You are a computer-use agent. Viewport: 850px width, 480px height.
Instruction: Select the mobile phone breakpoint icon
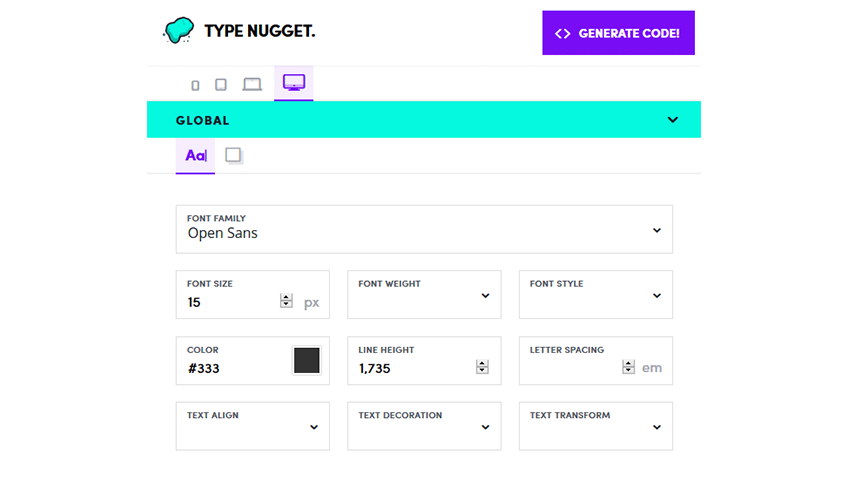click(x=195, y=85)
